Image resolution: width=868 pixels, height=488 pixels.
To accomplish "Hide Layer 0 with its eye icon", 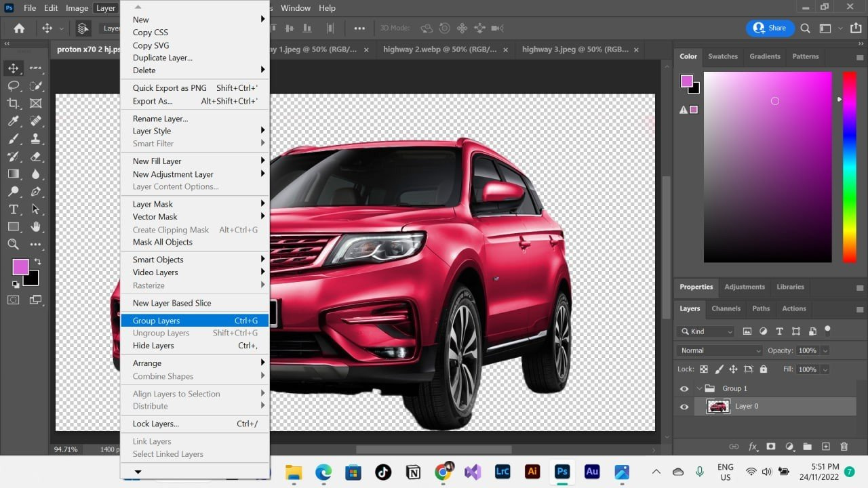I will (684, 407).
